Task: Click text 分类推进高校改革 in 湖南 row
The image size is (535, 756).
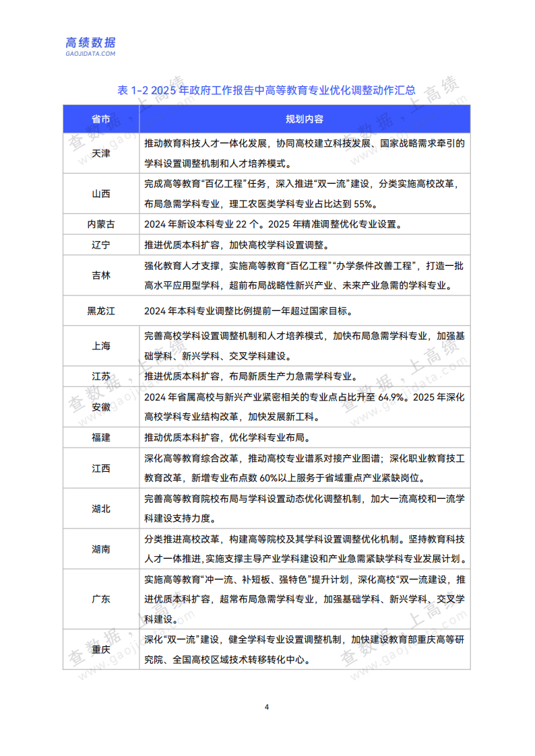Action: point(182,539)
